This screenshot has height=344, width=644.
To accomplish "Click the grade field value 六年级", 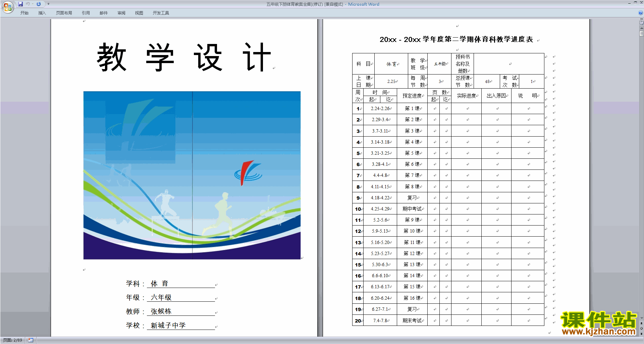I will click(161, 297).
